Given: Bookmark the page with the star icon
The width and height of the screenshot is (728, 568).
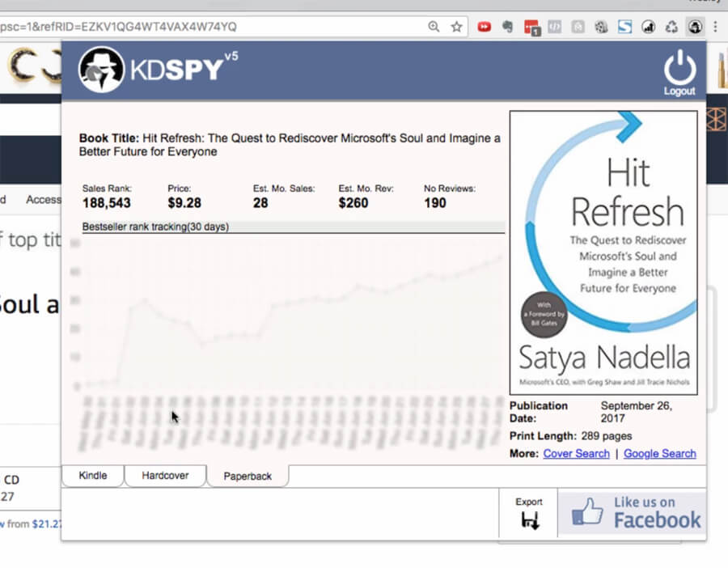Looking at the screenshot, I should [x=457, y=27].
